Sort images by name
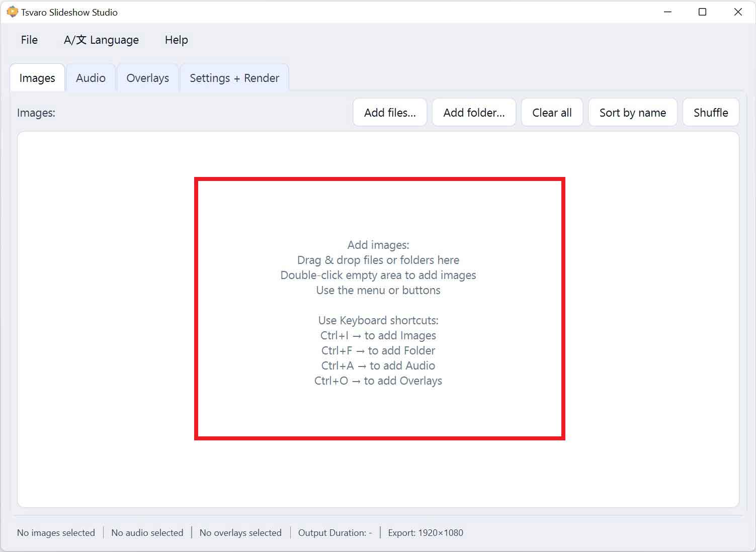756x552 pixels. (632, 113)
